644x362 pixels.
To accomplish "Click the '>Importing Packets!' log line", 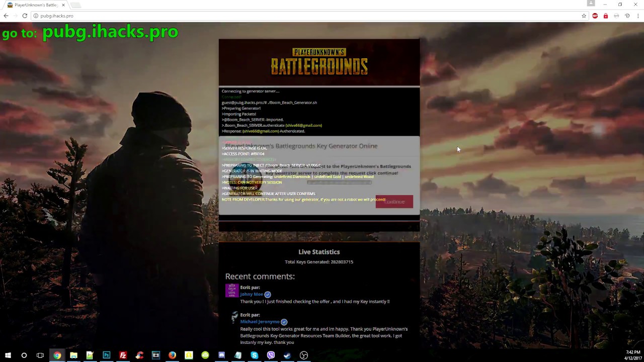I will coord(239,114).
